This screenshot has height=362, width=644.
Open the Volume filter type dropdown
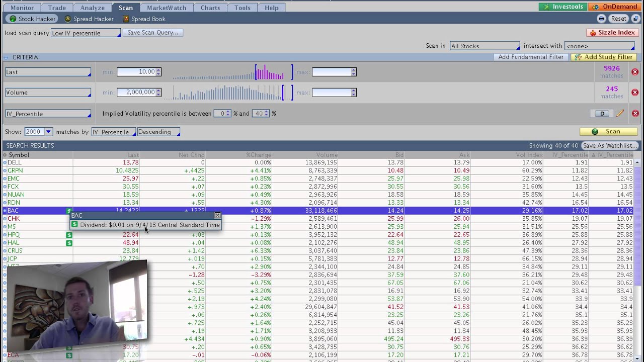pos(48,93)
